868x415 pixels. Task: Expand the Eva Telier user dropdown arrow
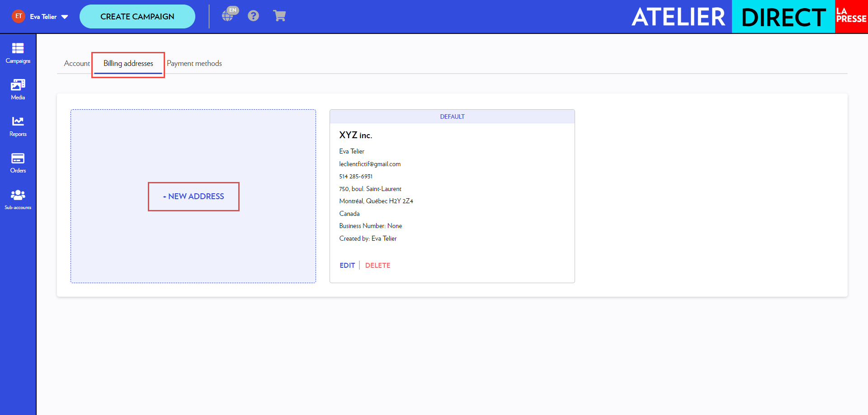(65, 17)
